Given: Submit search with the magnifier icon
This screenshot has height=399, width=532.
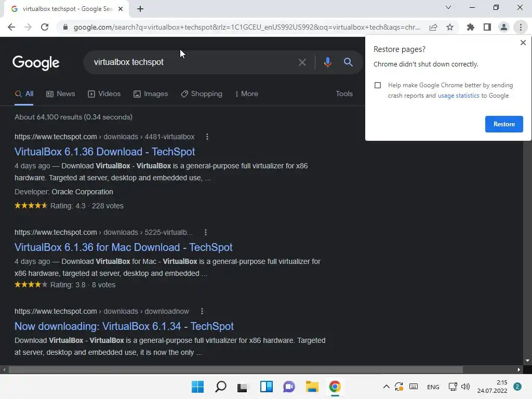Looking at the screenshot, I should 348,62.
